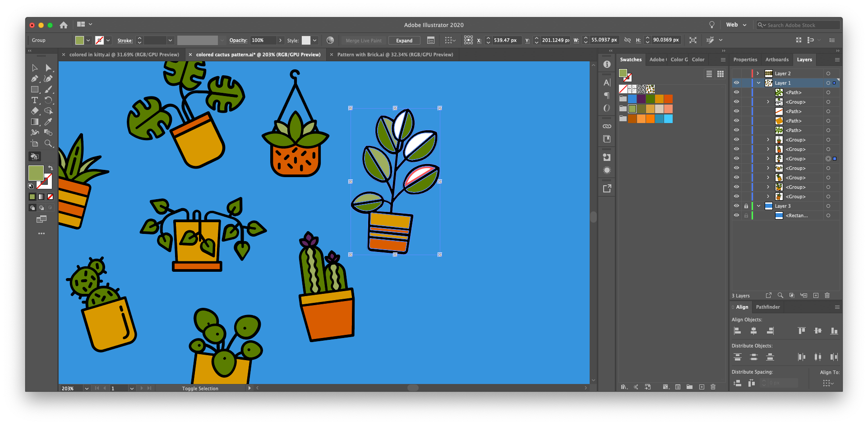Select the Eyedropper tool
868x425 pixels.
click(x=48, y=122)
